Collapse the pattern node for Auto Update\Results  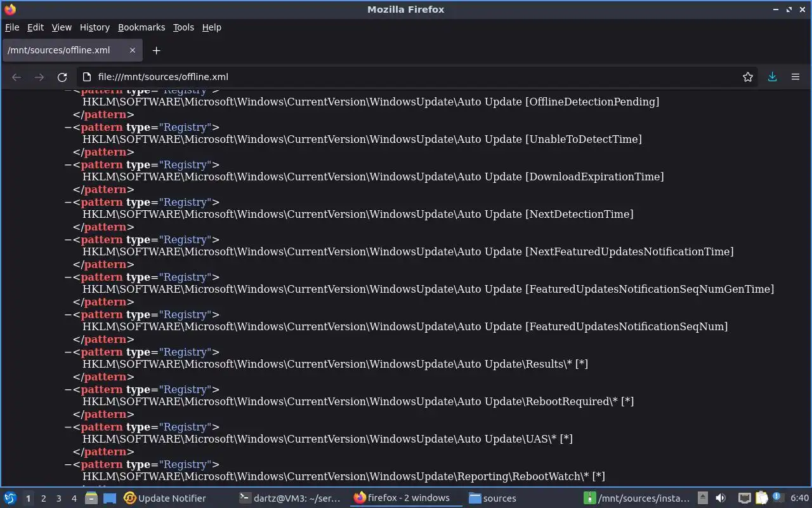point(68,352)
